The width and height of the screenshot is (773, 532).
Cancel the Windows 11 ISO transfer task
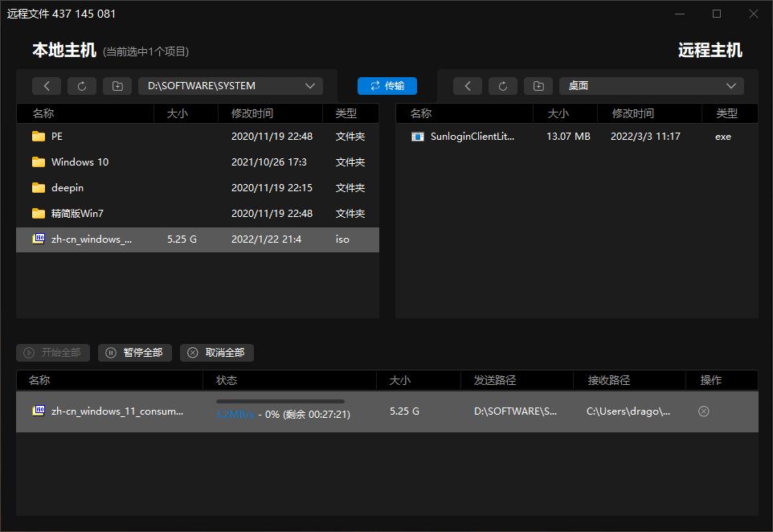(x=704, y=411)
